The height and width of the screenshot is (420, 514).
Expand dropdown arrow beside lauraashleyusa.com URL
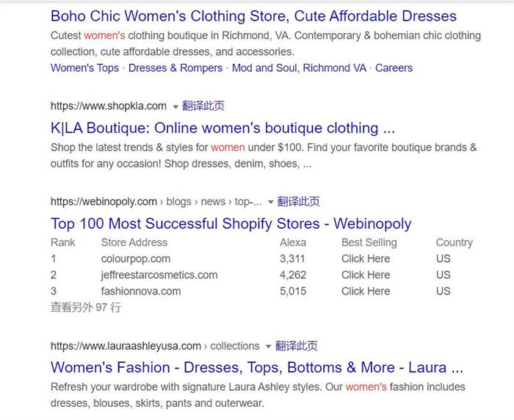[x=269, y=346]
